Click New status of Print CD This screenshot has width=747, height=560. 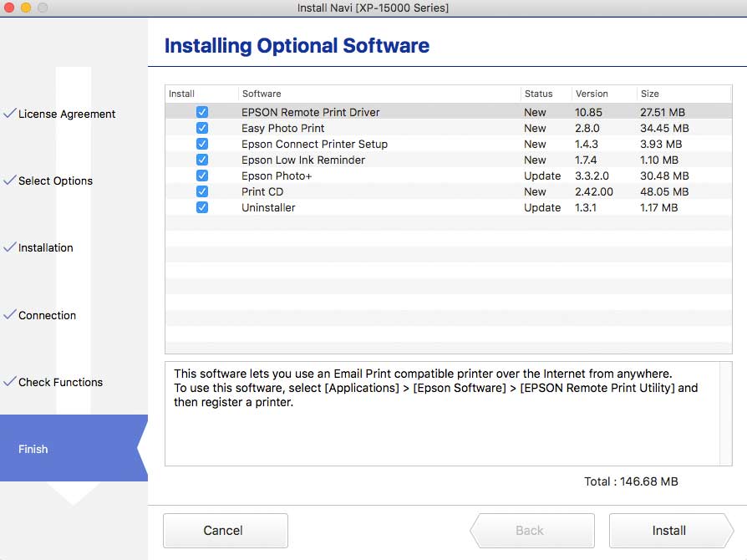(535, 191)
